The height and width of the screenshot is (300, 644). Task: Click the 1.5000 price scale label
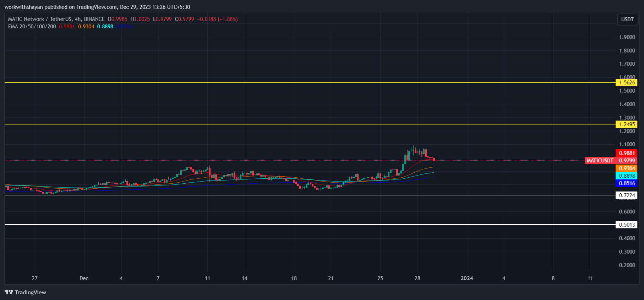pyautogui.click(x=627, y=91)
